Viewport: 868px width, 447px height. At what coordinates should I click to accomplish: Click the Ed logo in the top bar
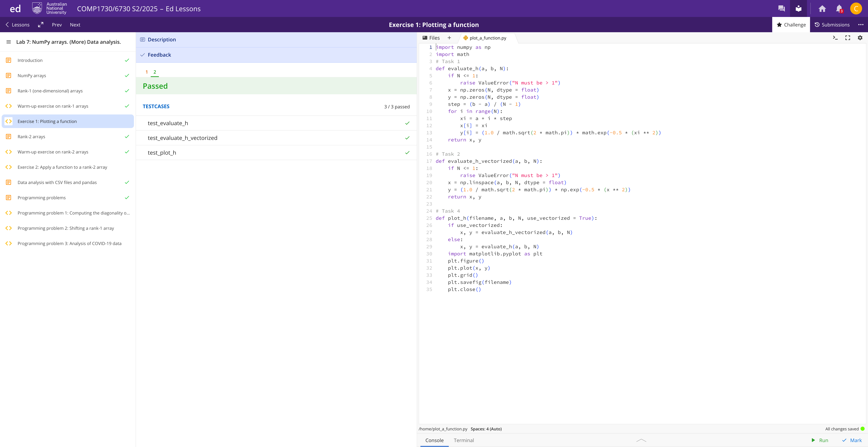(15, 9)
